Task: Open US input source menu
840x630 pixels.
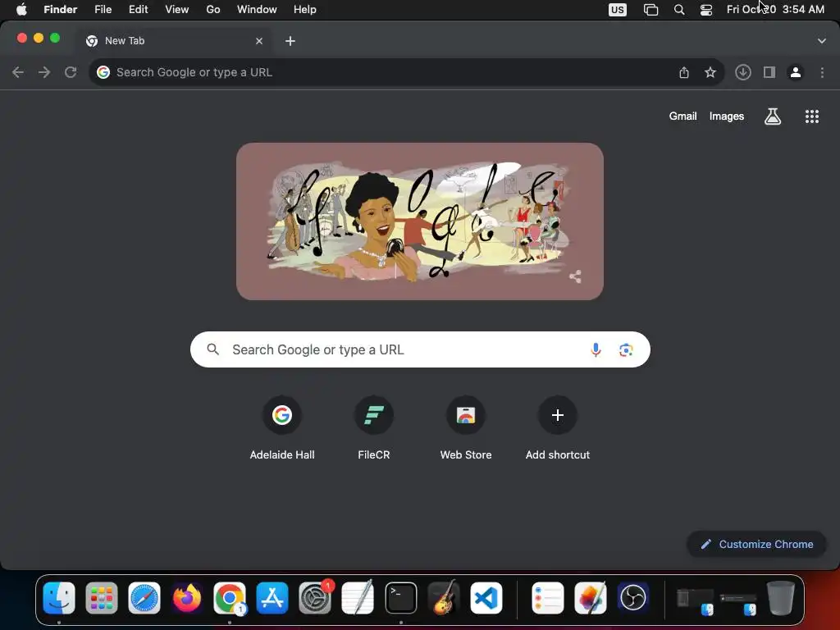Action: tap(618, 10)
